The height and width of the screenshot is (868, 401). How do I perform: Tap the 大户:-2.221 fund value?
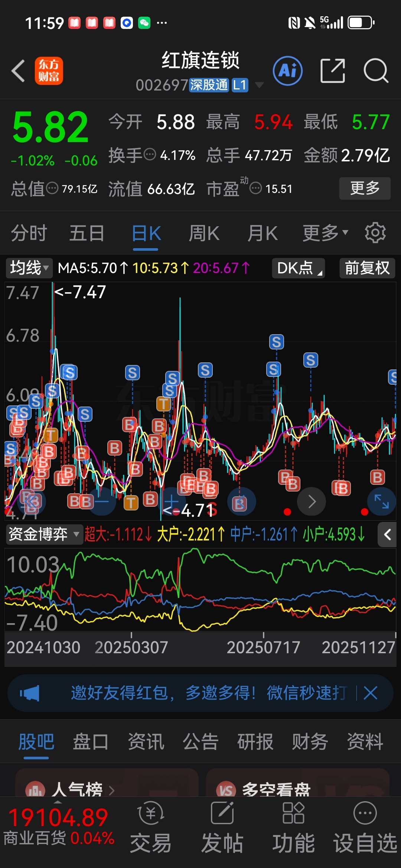coord(191,535)
